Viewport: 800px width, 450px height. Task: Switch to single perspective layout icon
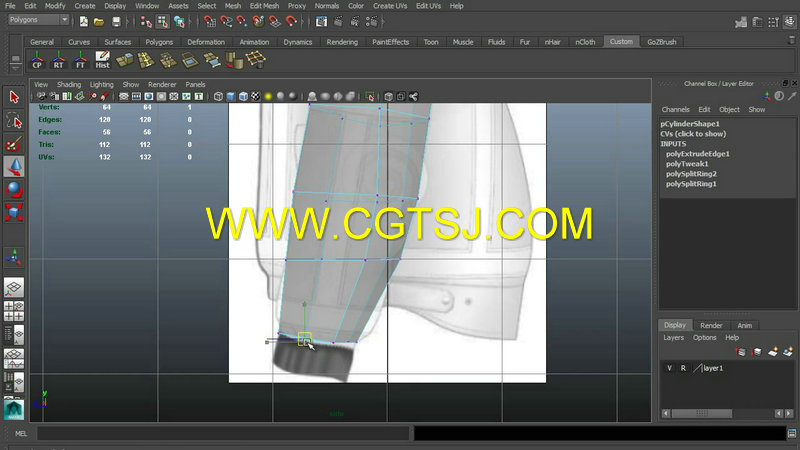click(x=14, y=287)
